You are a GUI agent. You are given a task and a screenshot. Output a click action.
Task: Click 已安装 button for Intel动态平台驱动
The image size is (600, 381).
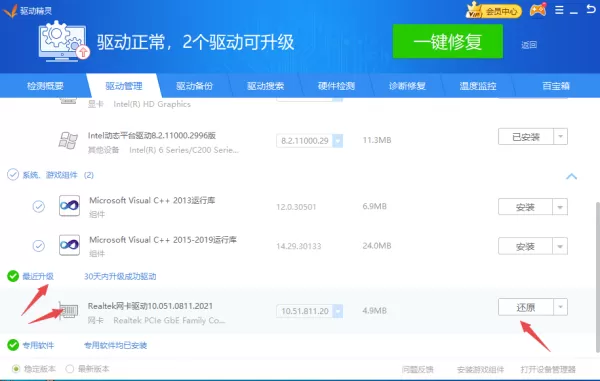(x=526, y=137)
